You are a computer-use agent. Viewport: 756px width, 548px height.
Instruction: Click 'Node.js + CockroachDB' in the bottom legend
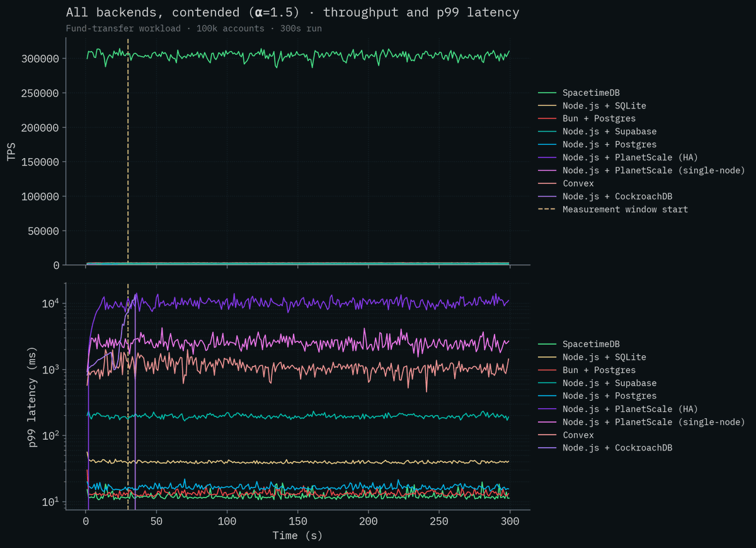point(617,447)
